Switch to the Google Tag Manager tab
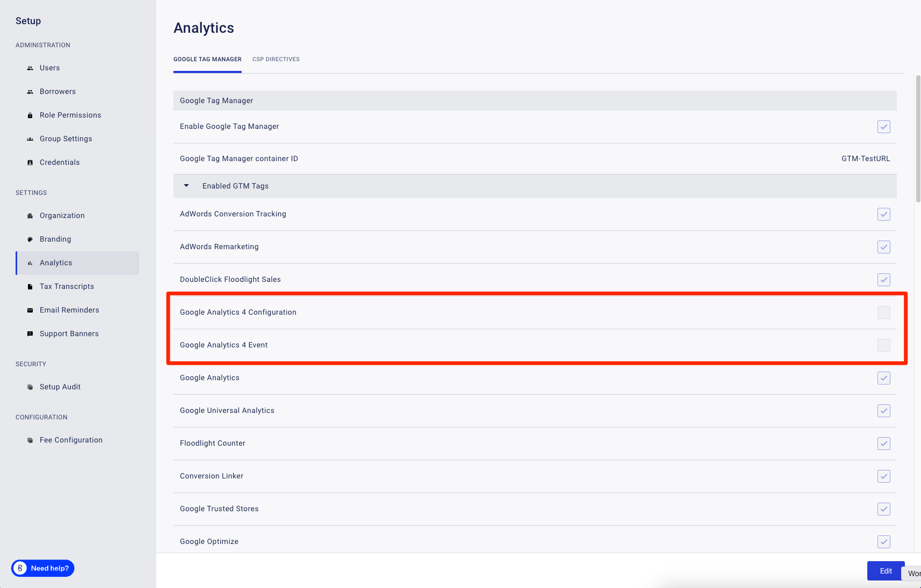 tap(207, 59)
